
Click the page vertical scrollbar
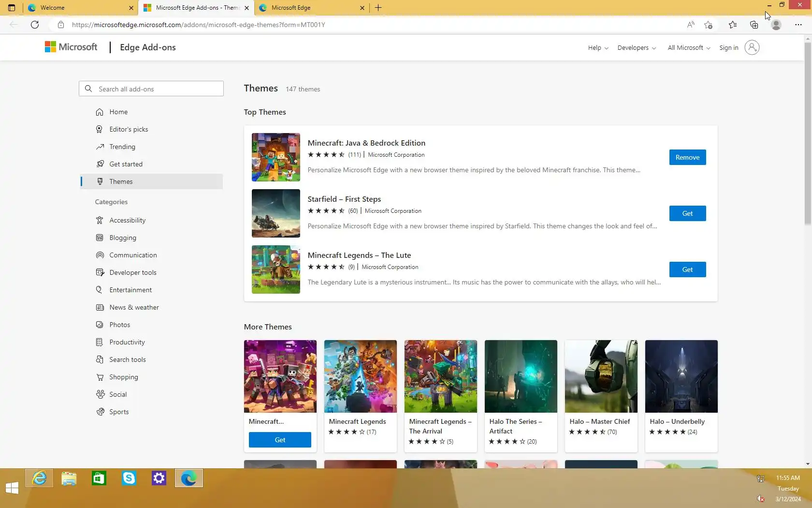pyautogui.click(x=808, y=134)
